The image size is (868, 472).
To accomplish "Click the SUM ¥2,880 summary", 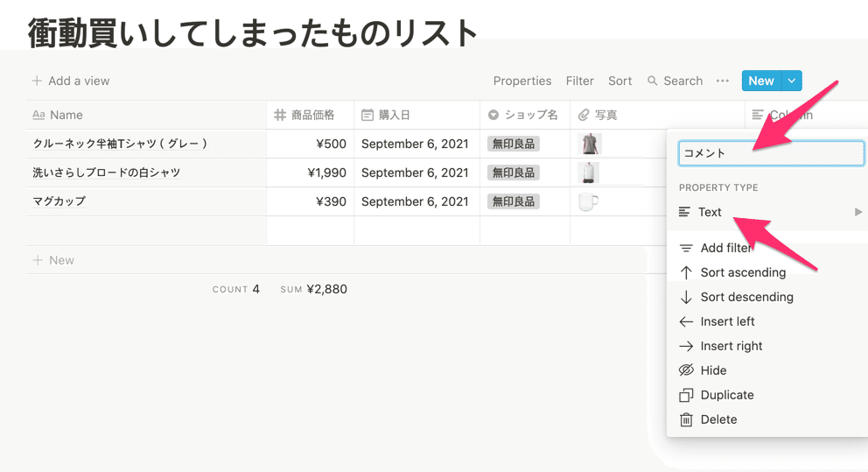I will [313, 289].
